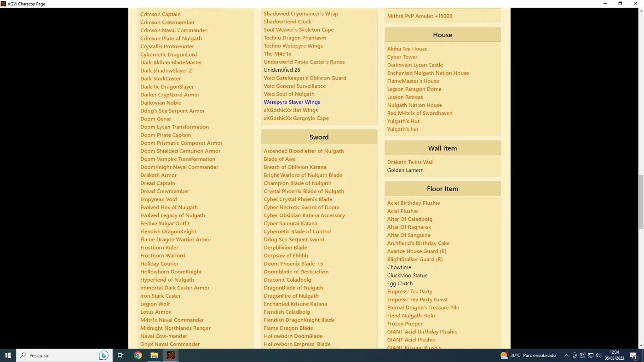Viewport: 644px width, 362px height.
Task: Open Aciel Birthday Plushie link
Action: click(414, 203)
